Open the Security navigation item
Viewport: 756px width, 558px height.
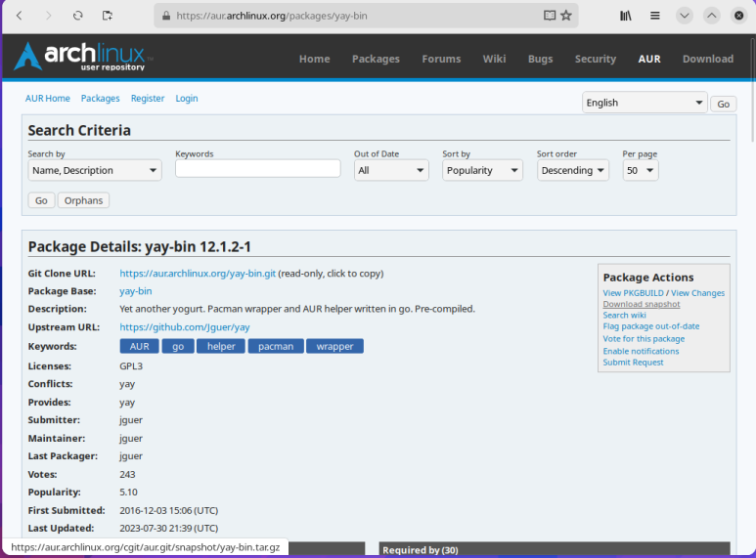596,59
